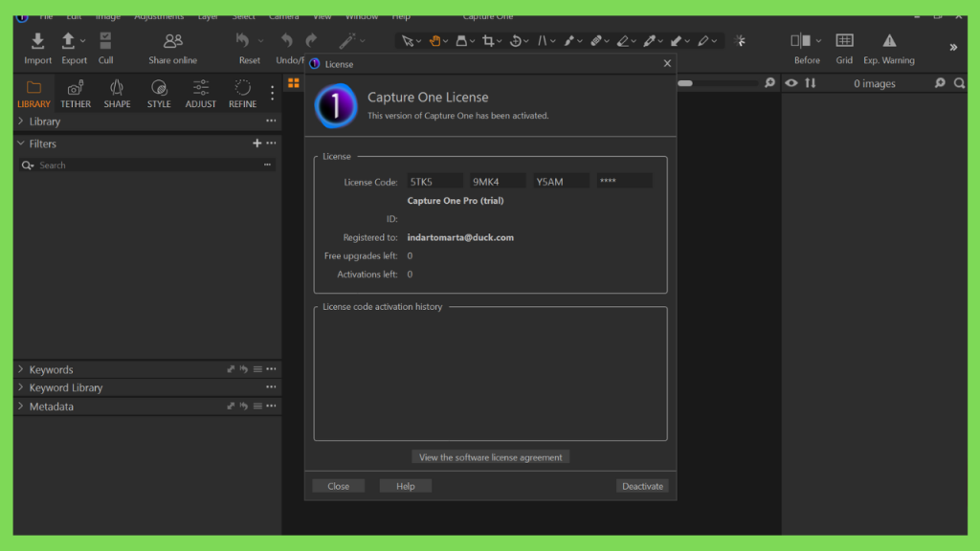
Task: Toggle the browser eye visibility icon
Action: 791,83
